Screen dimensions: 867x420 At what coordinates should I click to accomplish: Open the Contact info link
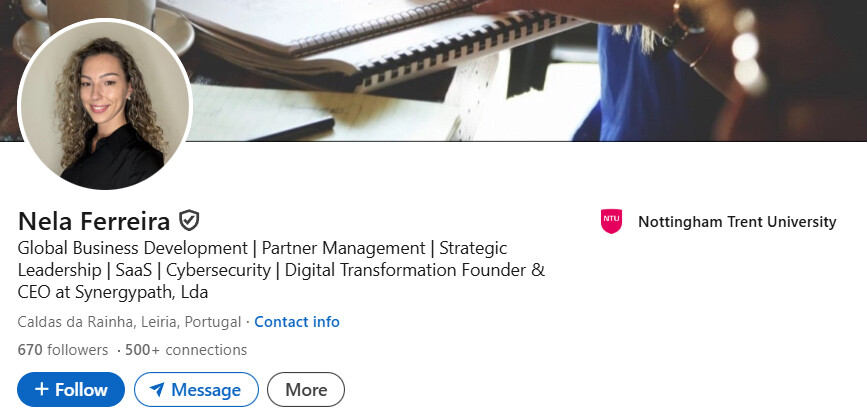coord(297,322)
